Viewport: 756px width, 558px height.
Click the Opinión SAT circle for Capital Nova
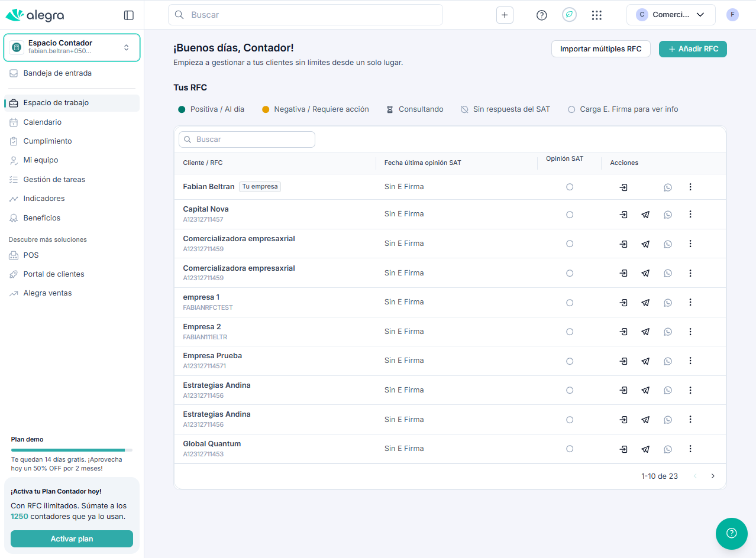[570, 215]
